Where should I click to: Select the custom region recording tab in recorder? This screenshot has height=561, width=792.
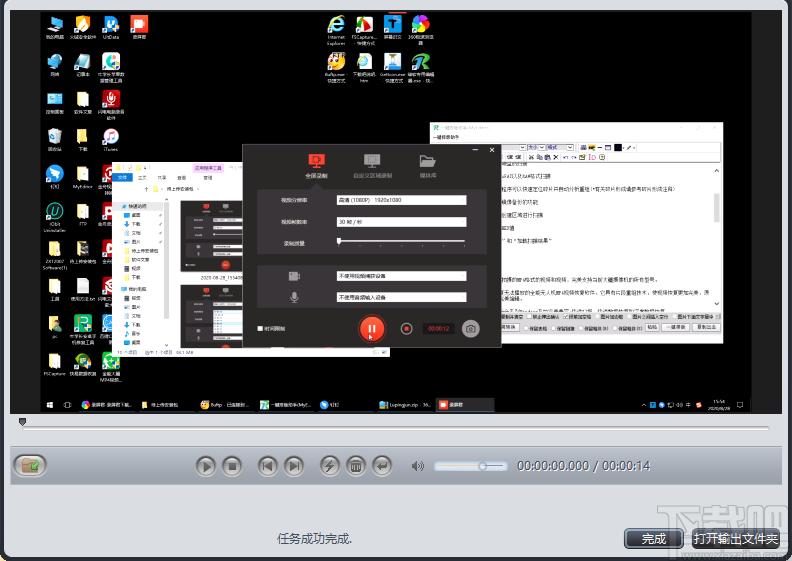(372, 166)
